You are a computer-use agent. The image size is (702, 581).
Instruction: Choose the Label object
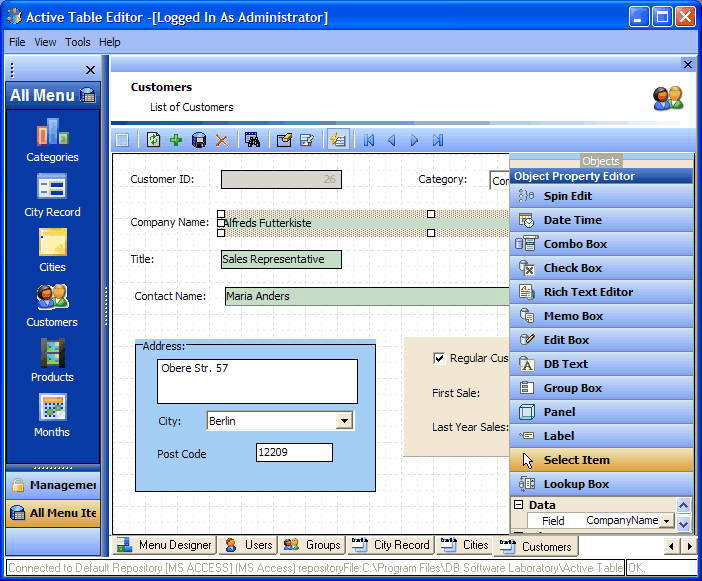601,436
